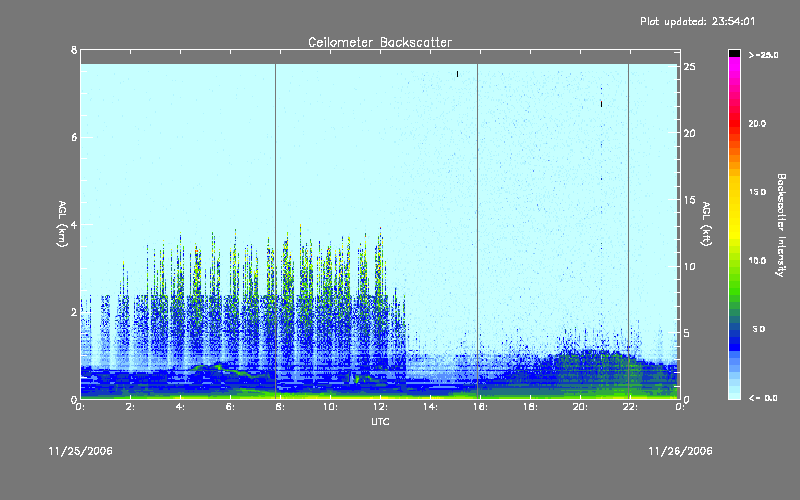Click the colorbar label 5.0
Image resolution: width=800 pixels, height=500 pixels.
pos(759,329)
